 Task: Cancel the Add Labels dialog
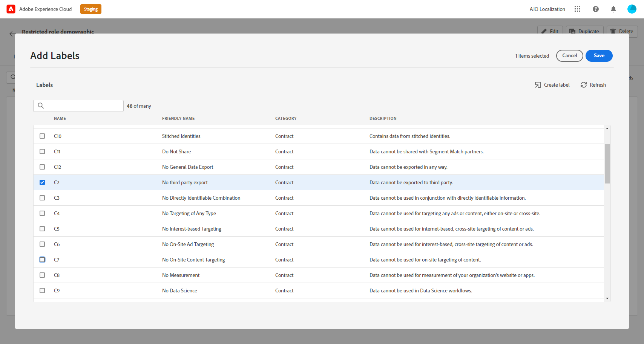569,56
